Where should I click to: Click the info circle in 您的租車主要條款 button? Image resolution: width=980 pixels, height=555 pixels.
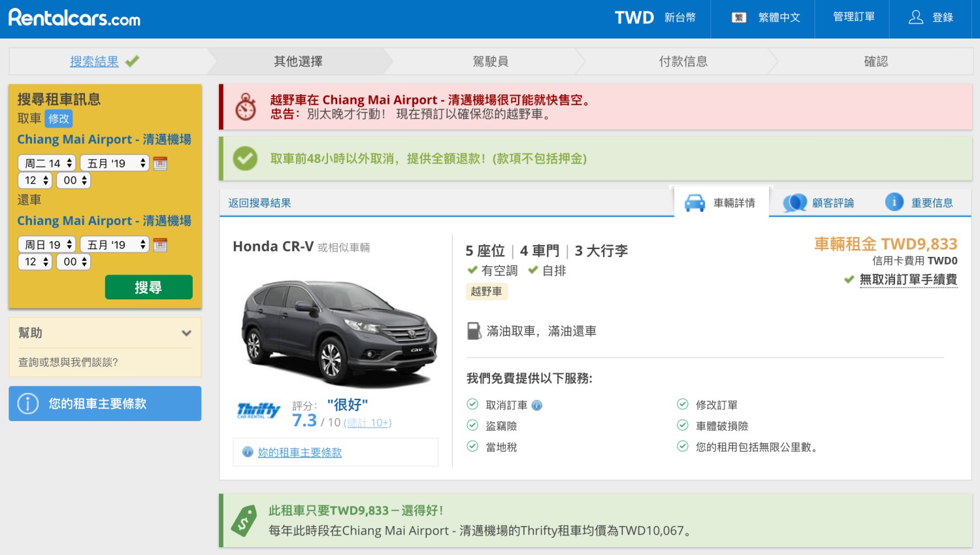pyautogui.click(x=28, y=403)
